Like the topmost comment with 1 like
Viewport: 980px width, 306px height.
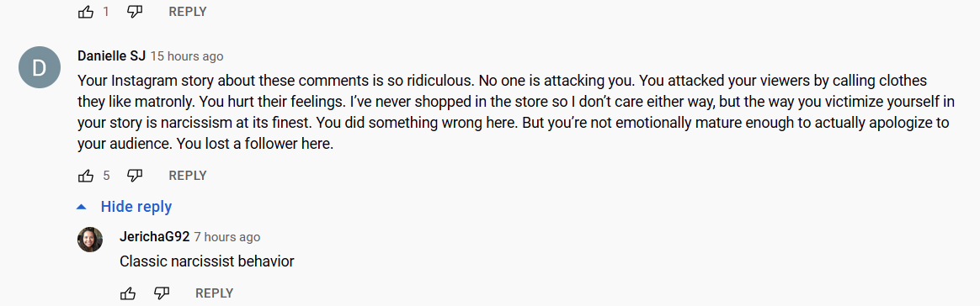coord(86,11)
